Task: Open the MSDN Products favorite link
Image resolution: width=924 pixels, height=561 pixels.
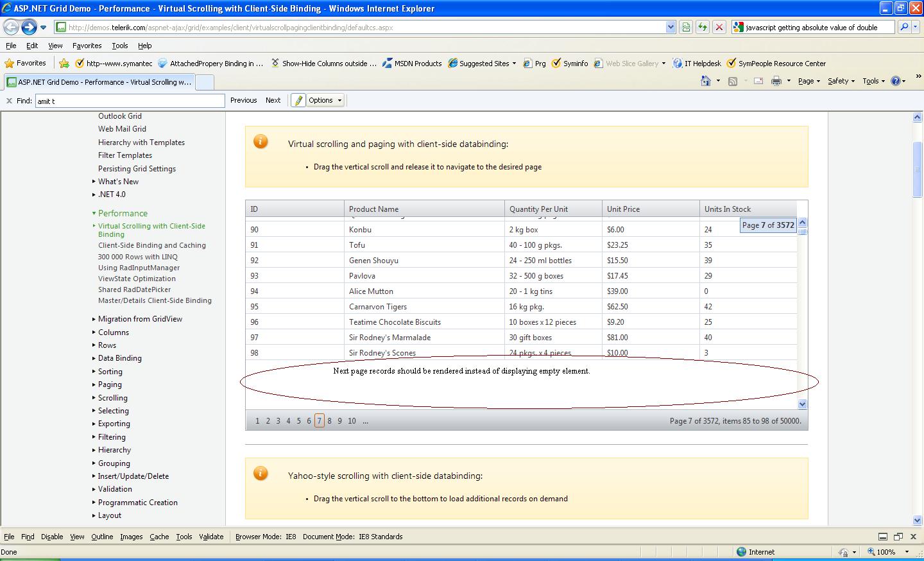Action: pyautogui.click(x=412, y=63)
